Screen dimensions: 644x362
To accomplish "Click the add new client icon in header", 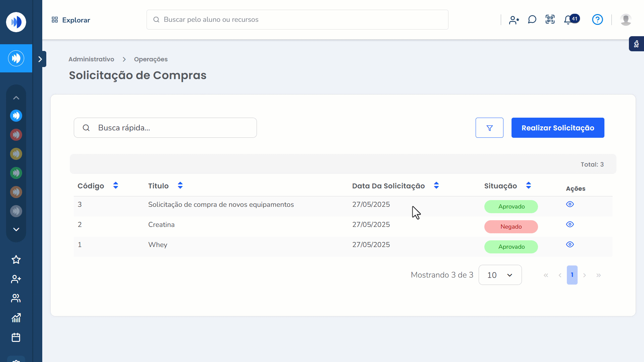I will coord(514,20).
